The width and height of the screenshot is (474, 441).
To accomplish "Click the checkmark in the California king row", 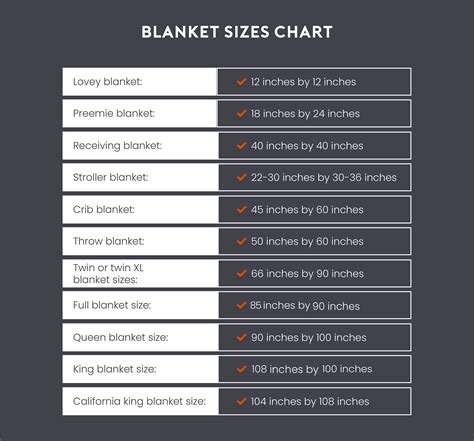I will click(x=241, y=401).
